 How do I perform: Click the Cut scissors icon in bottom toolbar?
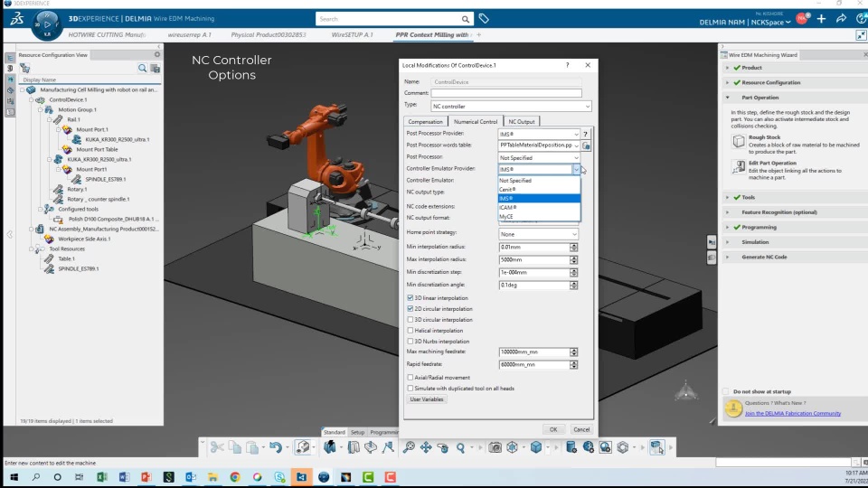[x=217, y=447]
